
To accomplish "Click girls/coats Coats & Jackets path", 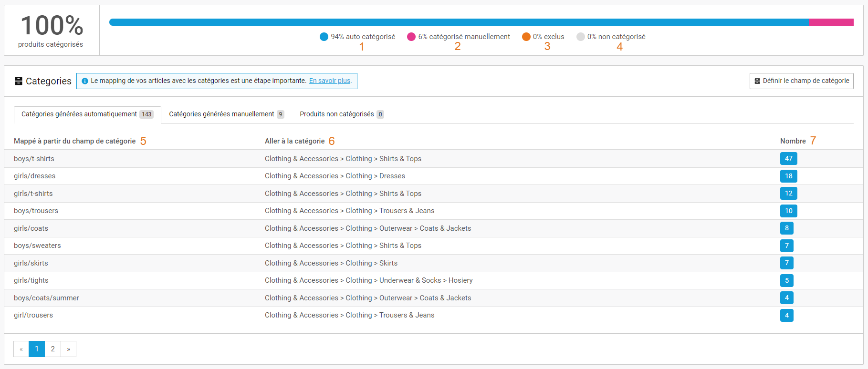I will point(368,228).
